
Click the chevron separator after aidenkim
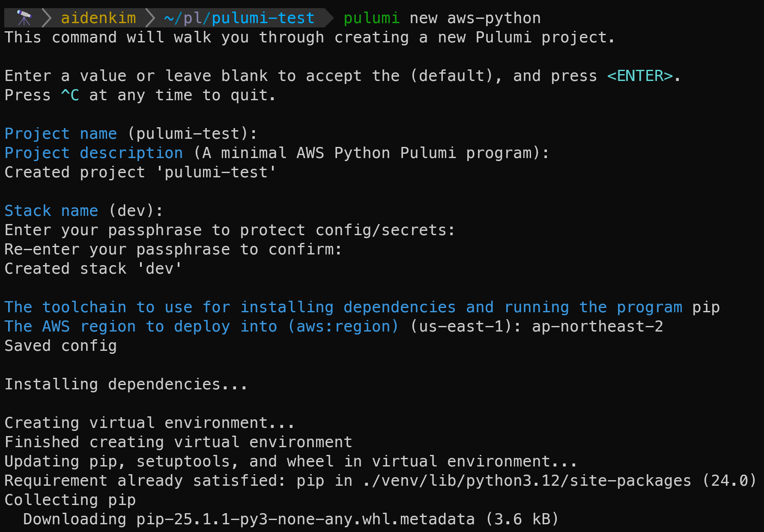[x=150, y=18]
